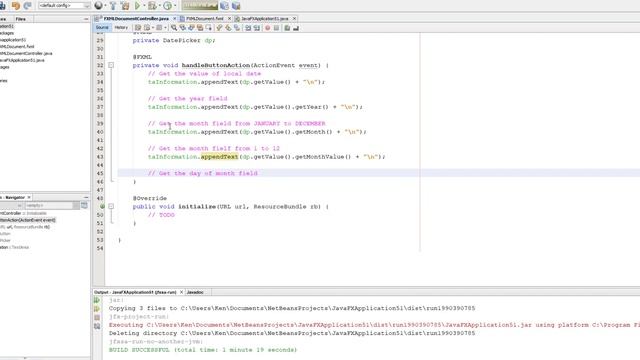This screenshot has width=640, height=360.
Task: Switch to FXMLDocumentController.java tab
Action: coord(136,19)
